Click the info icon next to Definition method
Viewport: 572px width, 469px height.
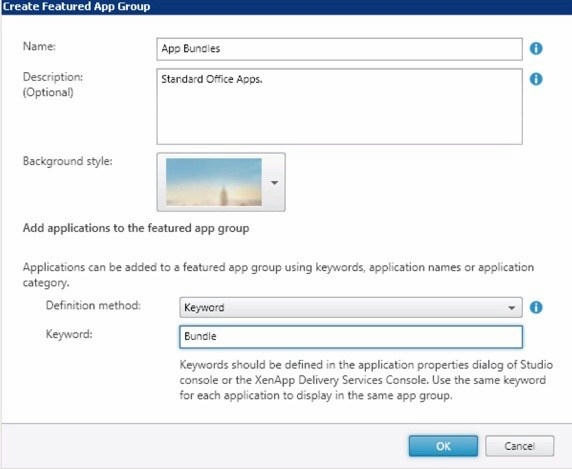[536, 307]
